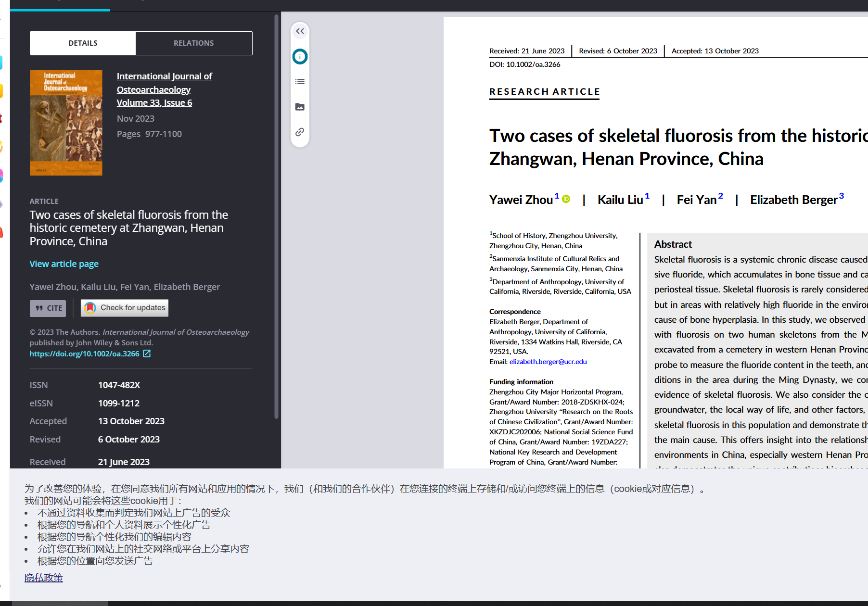Click external link icon beside DOI

click(147, 353)
